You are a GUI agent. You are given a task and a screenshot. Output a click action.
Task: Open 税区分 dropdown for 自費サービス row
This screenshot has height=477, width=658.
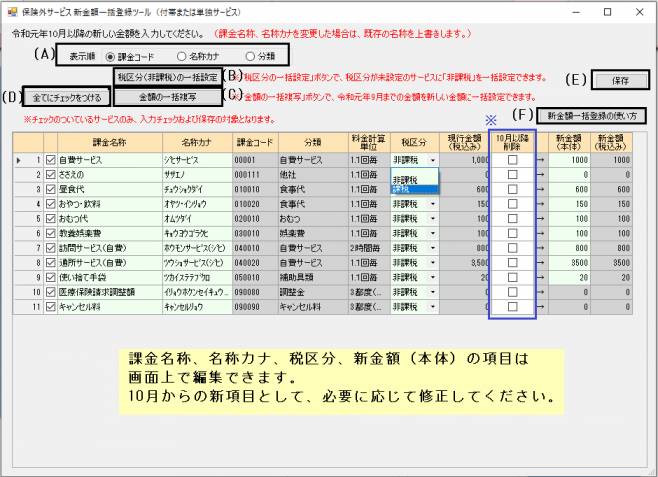point(433,160)
